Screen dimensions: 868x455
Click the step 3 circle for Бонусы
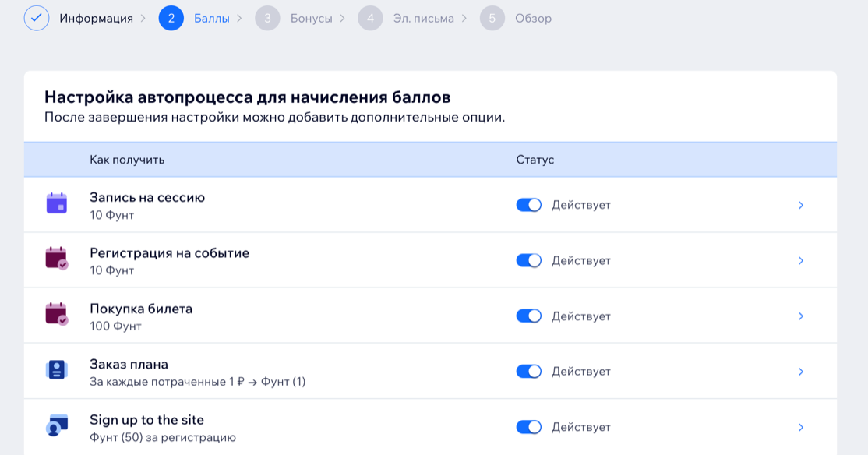coord(267,18)
